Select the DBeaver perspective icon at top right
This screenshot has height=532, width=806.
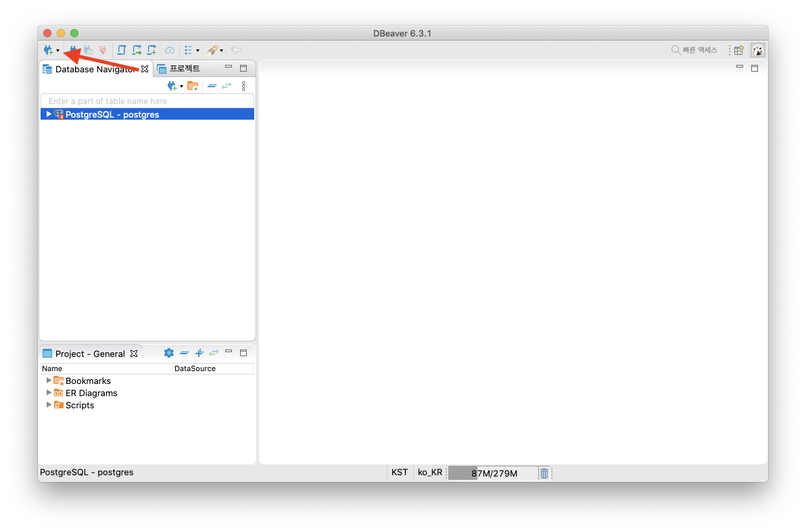pyautogui.click(x=758, y=50)
